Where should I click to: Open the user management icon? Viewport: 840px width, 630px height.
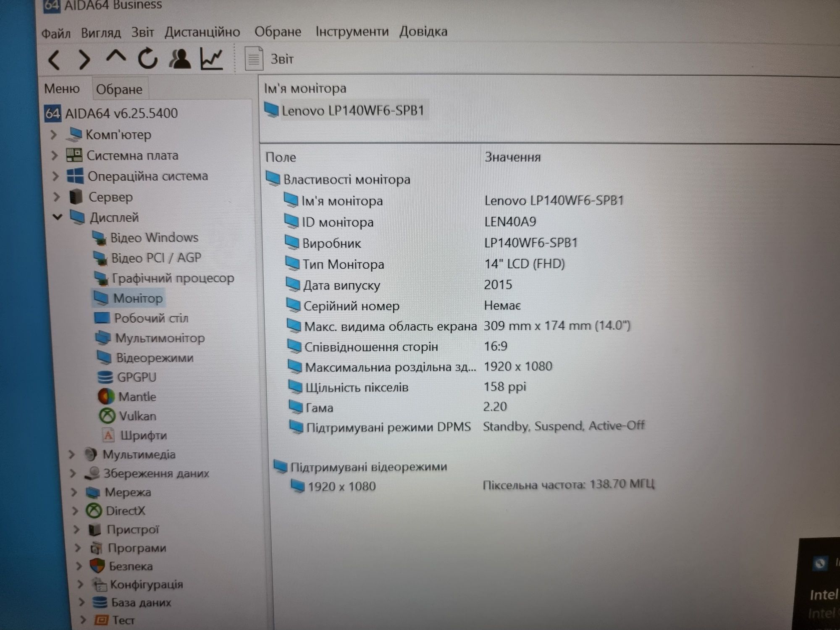(x=180, y=58)
